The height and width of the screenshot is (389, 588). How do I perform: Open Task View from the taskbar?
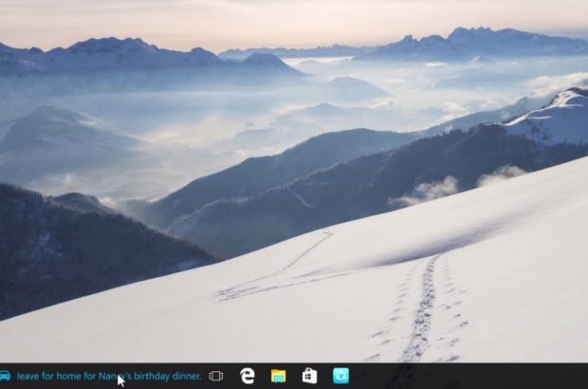coord(216,376)
